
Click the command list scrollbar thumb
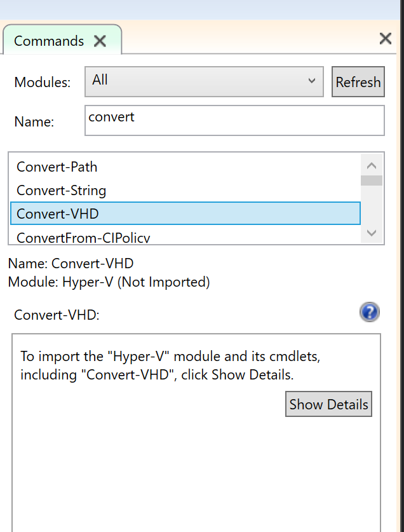372,181
